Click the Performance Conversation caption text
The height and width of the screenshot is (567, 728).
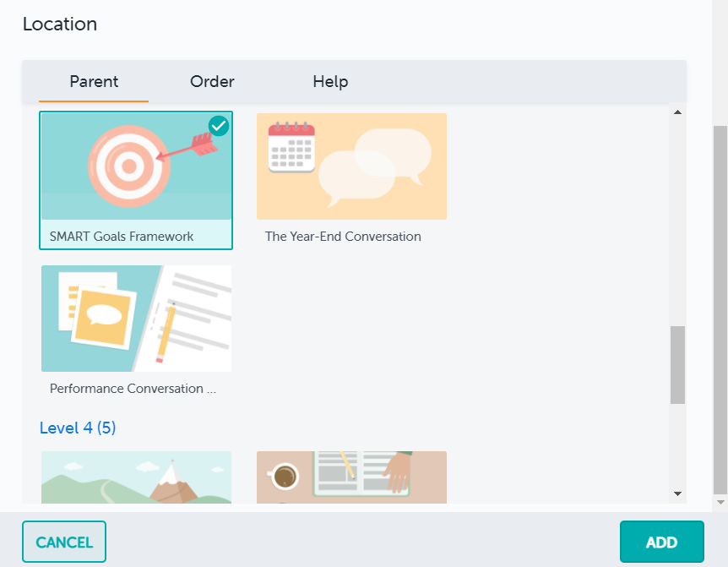[133, 389]
